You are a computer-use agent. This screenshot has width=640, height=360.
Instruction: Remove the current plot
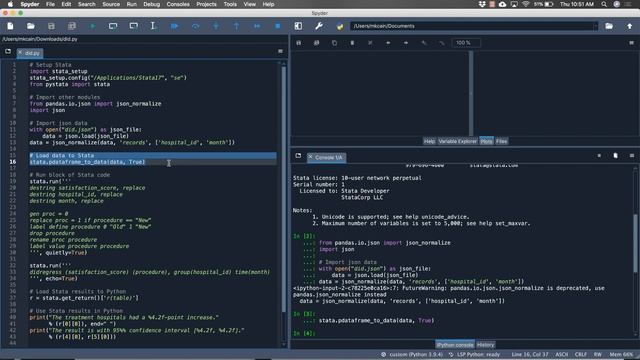click(x=352, y=43)
